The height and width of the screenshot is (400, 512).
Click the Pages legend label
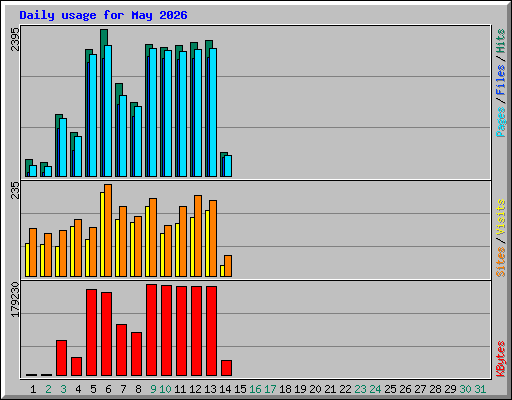coord(501,122)
